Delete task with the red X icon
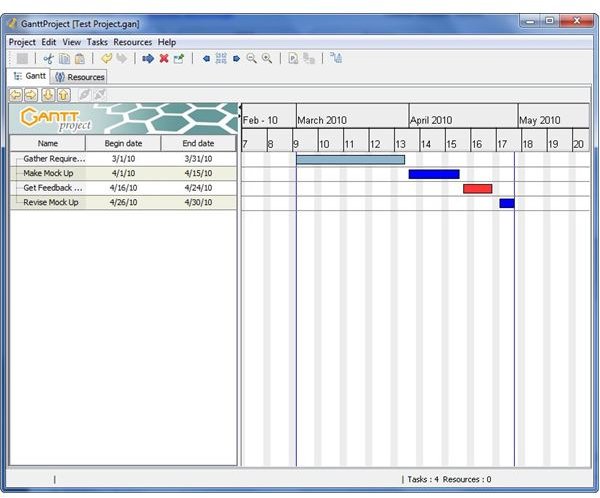 click(164, 59)
